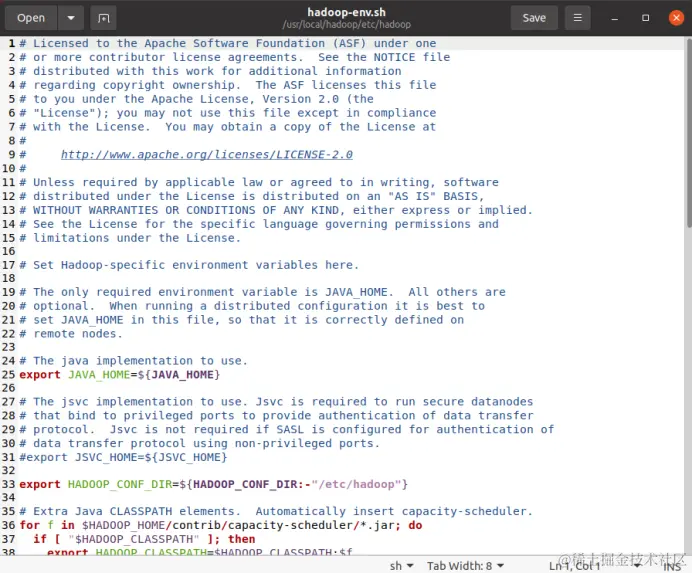
Task: Open the hamburger menu
Action: pyautogui.click(x=577, y=18)
